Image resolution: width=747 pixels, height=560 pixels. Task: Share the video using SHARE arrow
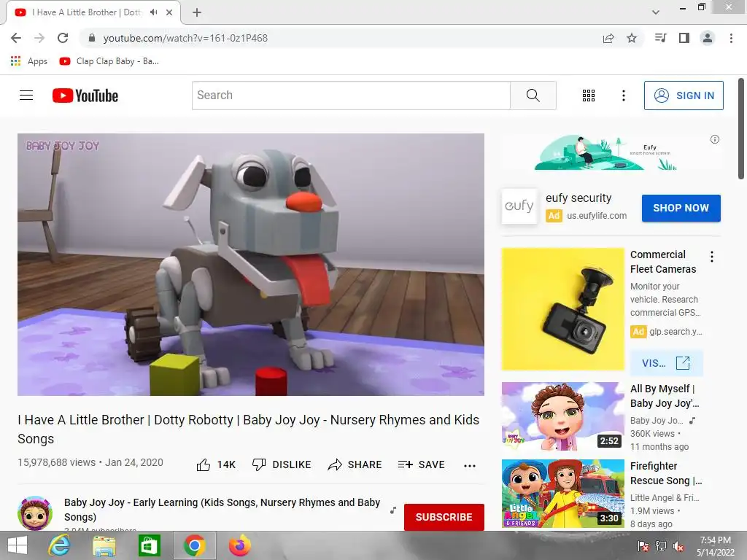355,464
